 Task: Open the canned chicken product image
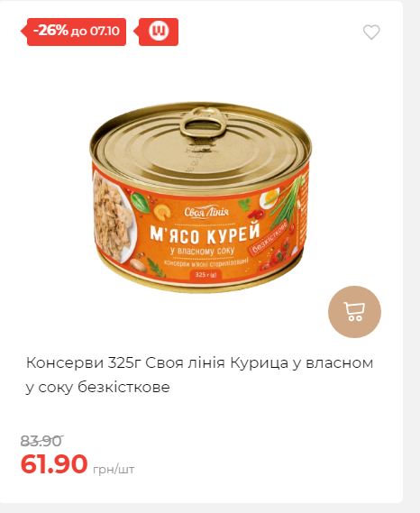(x=200, y=197)
